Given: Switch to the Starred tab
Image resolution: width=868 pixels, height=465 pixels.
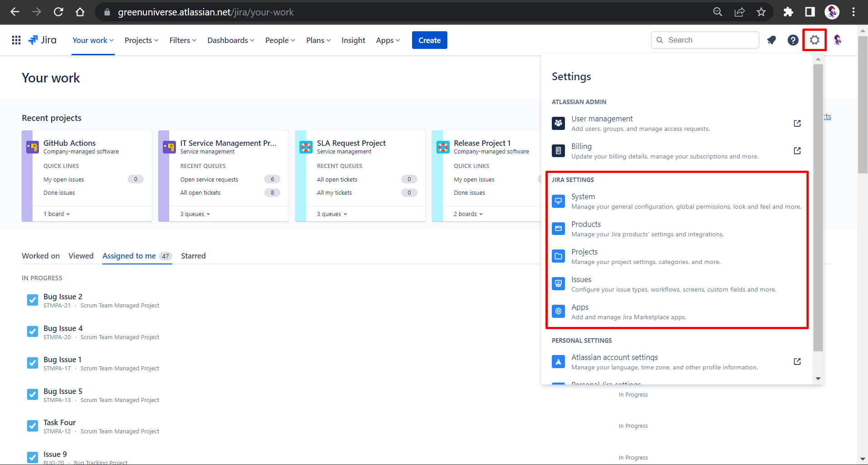Looking at the screenshot, I should pyautogui.click(x=193, y=256).
